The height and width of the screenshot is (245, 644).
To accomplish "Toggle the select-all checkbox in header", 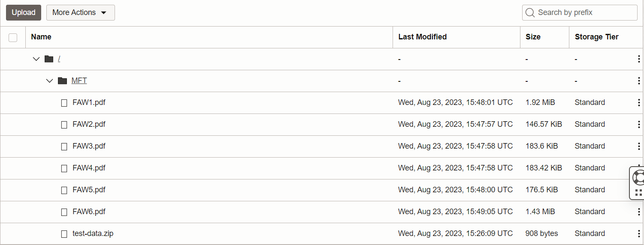I will click(13, 38).
